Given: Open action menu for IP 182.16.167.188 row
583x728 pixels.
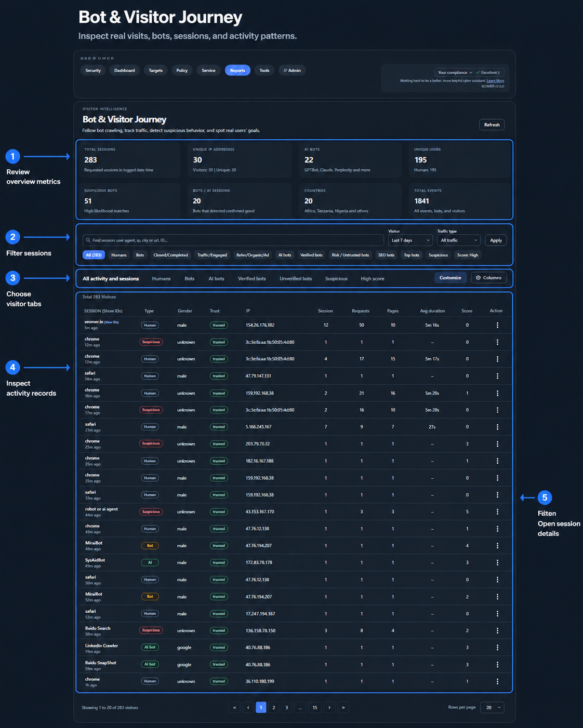Looking at the screenshot, I should tap(497, 461).
